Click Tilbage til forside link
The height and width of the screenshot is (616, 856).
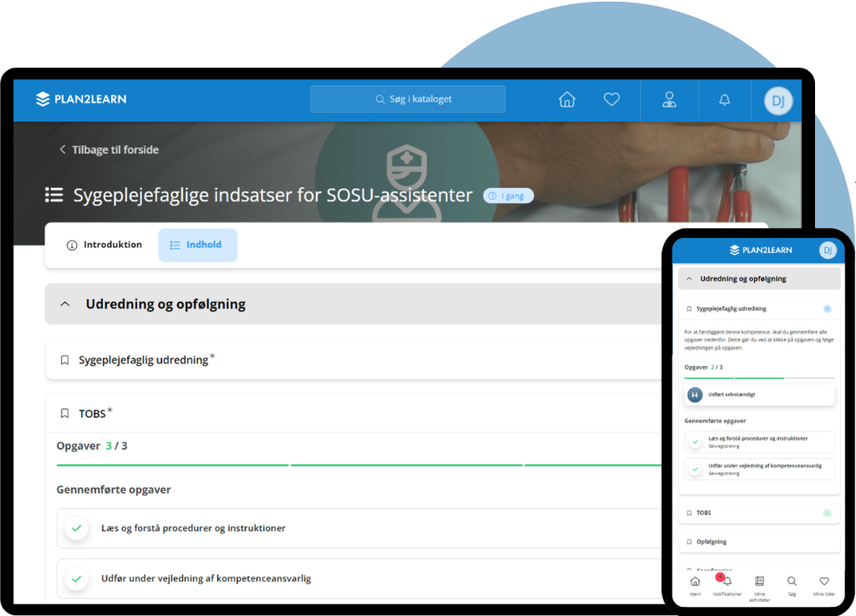click(108, 150)
